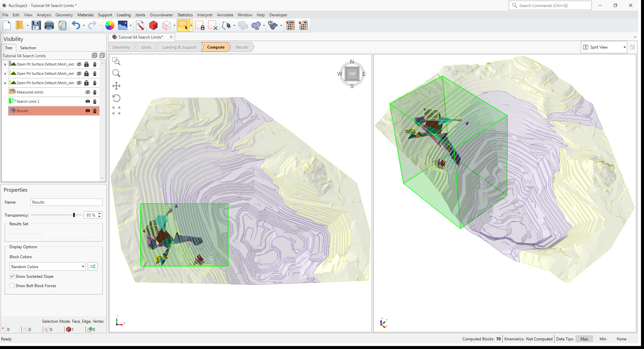Screen dimensions: 644x349
Task: Expand all tree items button
Action: tap(94, 56)
